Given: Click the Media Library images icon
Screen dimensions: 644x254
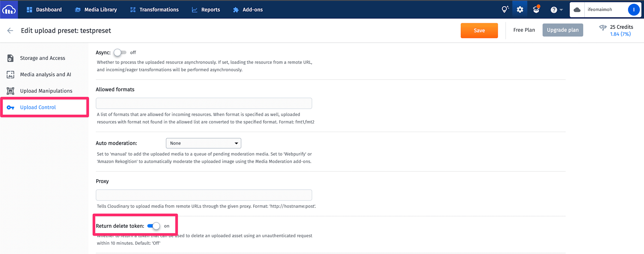Looking at the screenshot, I should 78,10.
